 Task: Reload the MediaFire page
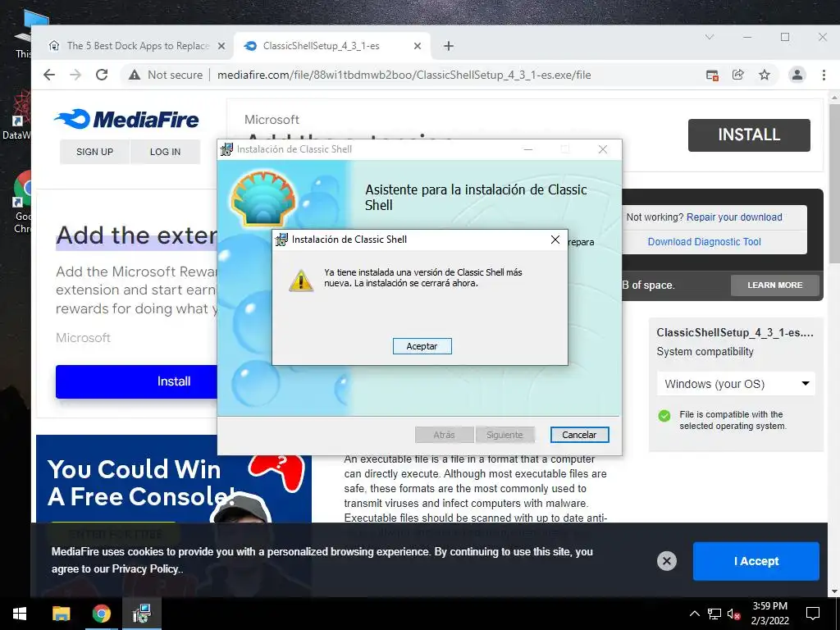(102, 75)
